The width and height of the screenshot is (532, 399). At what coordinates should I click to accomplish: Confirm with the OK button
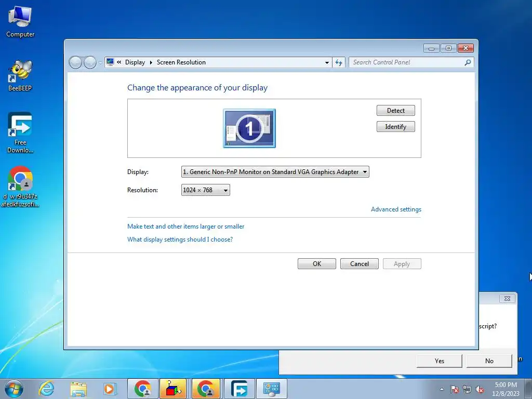[317, 264]
